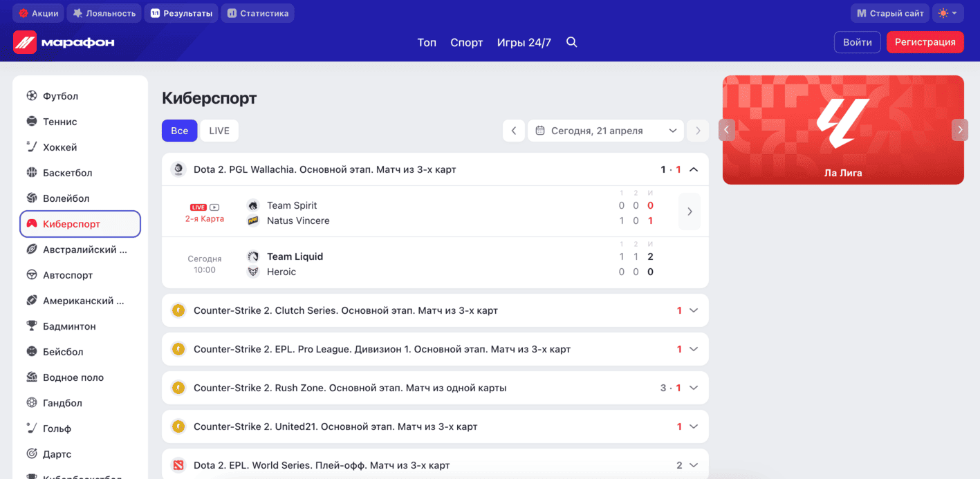This screenshot has height=479, width=980.
Task: Click the Регистрация button
Action: tap(925, 42)
